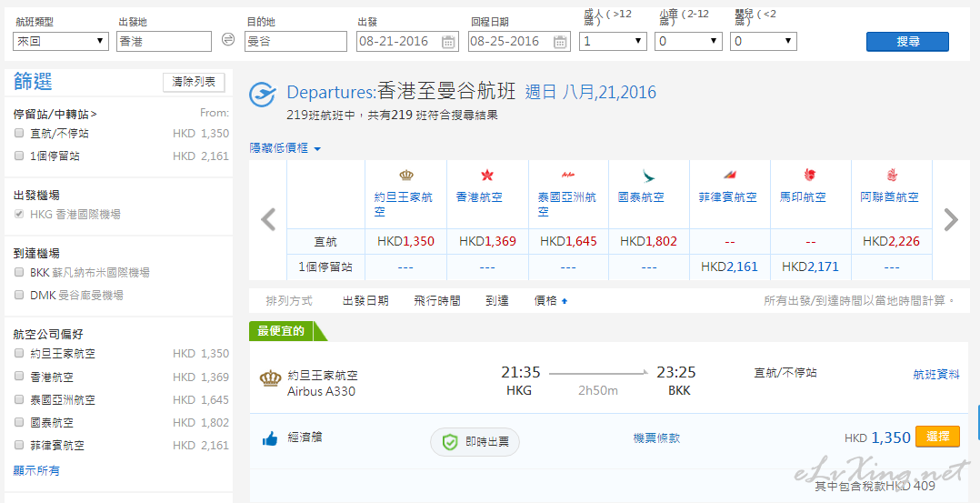Select HKD2,161 one-stop fare
The height and width of the screenshot is (503, 980).
[x=729, y=267]
